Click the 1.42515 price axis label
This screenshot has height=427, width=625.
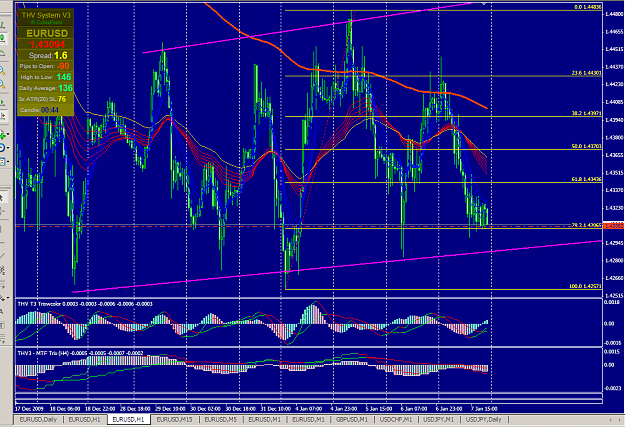[614, 296]
